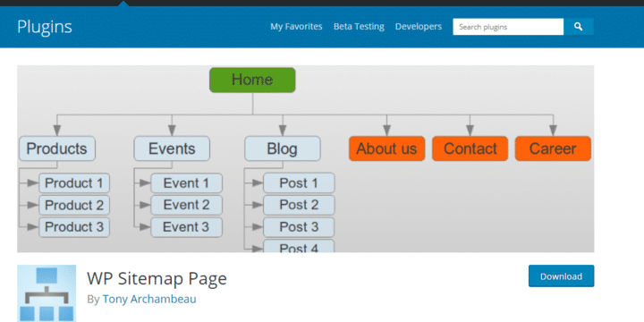This screenshot has height=322, width=644.
Task: Download the WP Sitemap Page plugin
Action: click(x=561, y=276)
